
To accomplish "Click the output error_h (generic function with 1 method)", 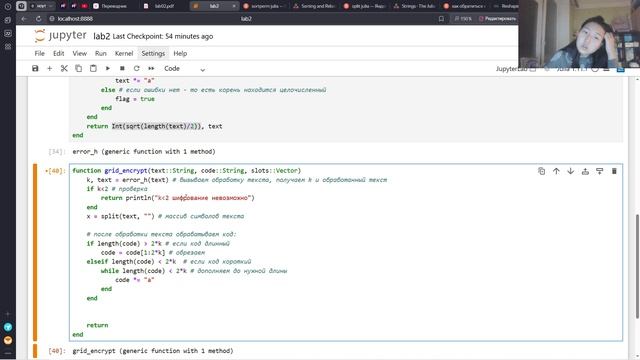I will [x=144, y=151].
